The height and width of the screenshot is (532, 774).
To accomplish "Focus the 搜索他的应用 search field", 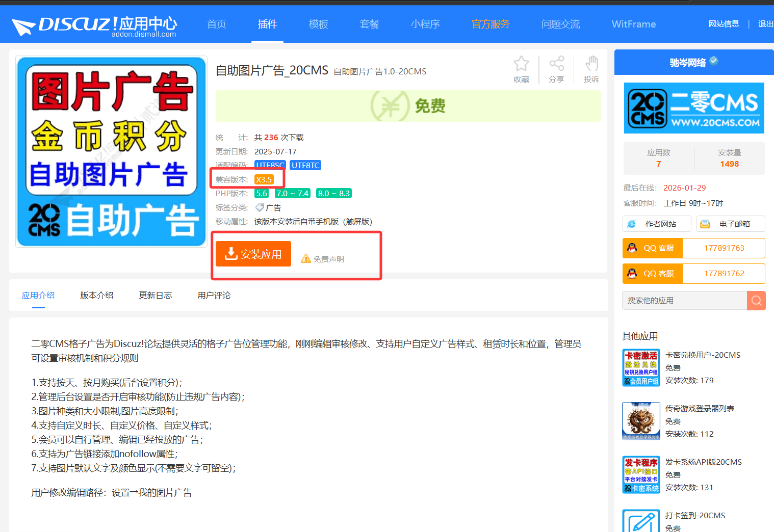I will pos(685,301).
